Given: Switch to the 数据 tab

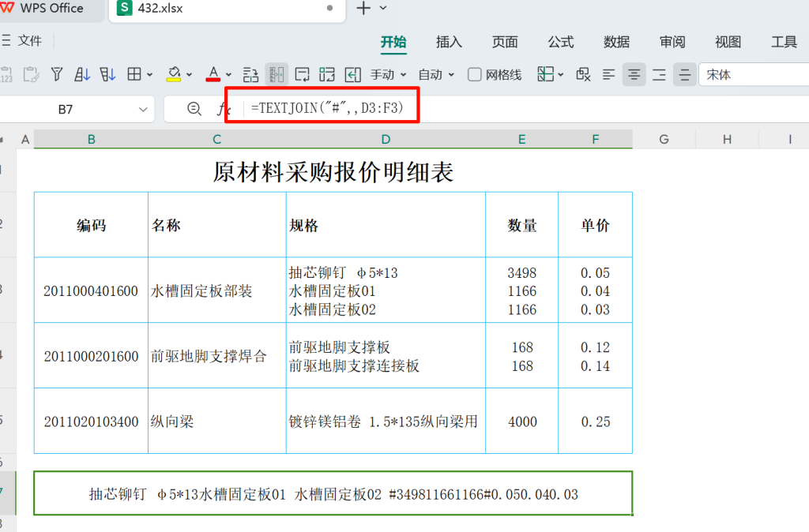Looking at the screenshot, I should (x=616, y=42).
